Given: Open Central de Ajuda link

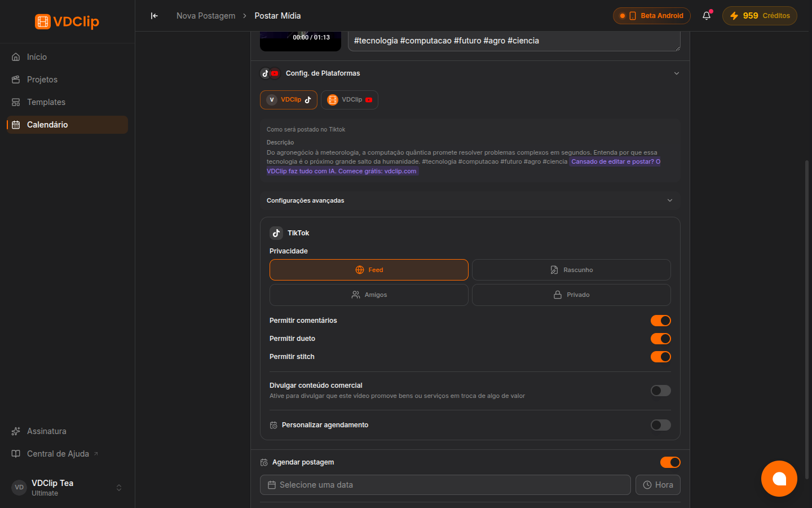Looking at the screenshot, I should tap(67, 454).
